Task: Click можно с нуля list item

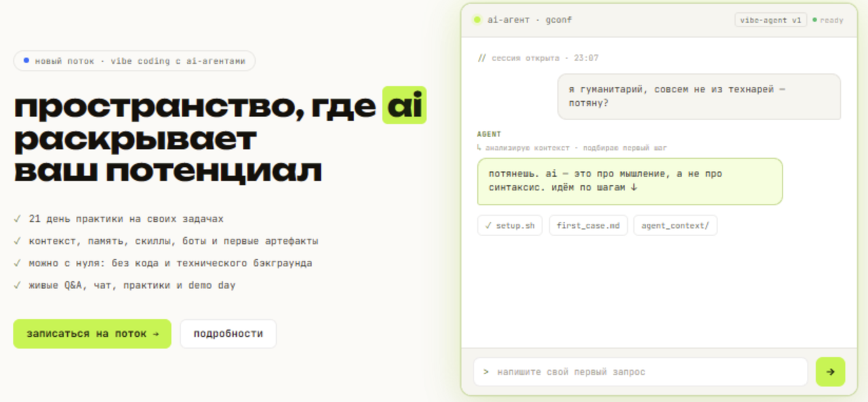Action: 163,263
